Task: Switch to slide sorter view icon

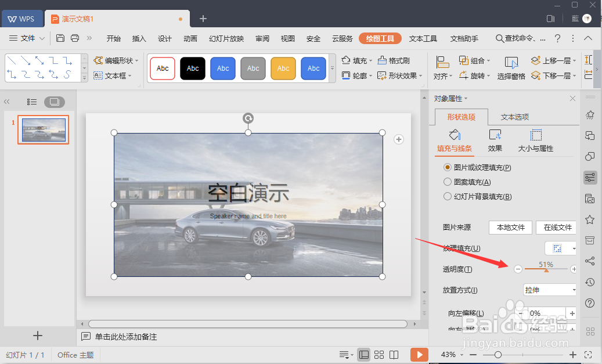Action: [x=379, y=355]
